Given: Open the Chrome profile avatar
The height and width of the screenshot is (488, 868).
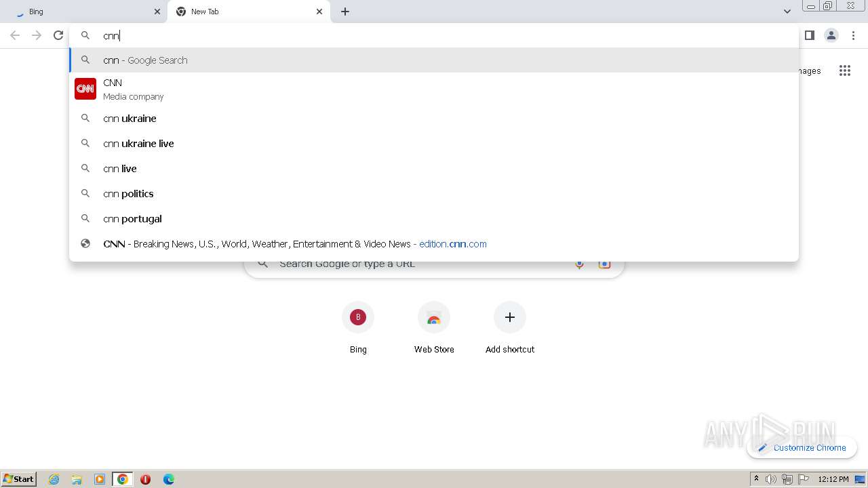Looking at the screenshot, I should [831, 35].
